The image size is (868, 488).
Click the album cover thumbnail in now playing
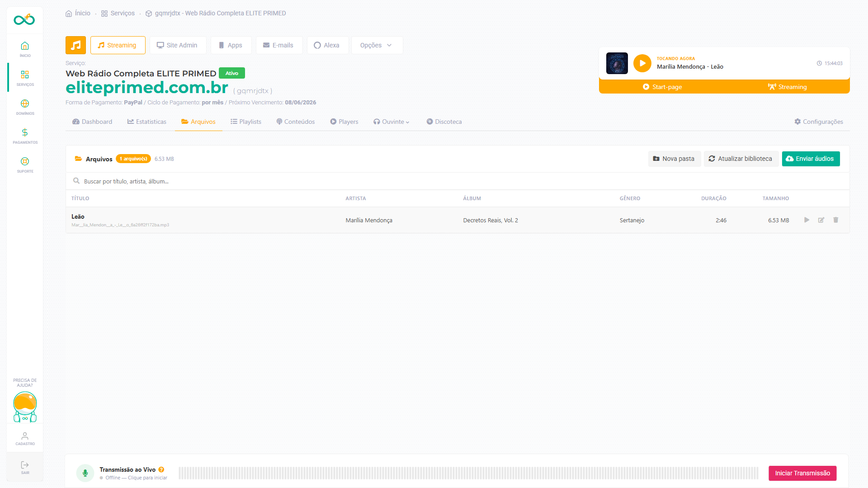pos(617,63)
